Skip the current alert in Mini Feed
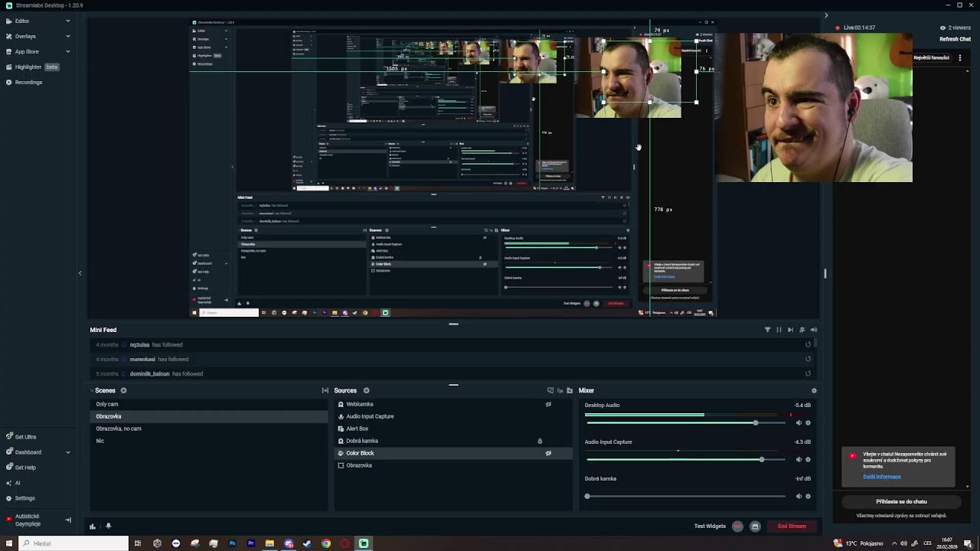Screen dimensions: 980x551 [x=790, y=330]
